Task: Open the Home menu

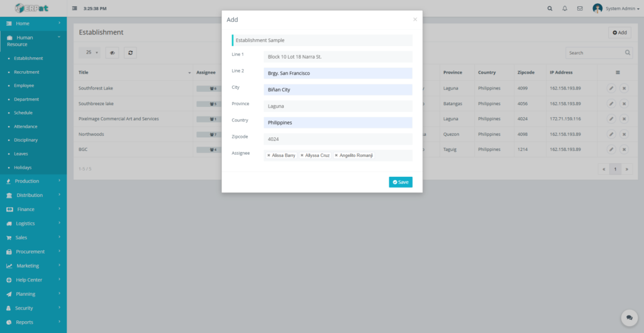Action: (x=33, y=23)
